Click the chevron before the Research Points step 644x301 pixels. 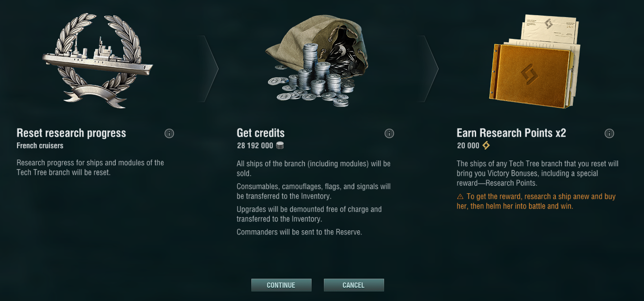tap(429, 69)
